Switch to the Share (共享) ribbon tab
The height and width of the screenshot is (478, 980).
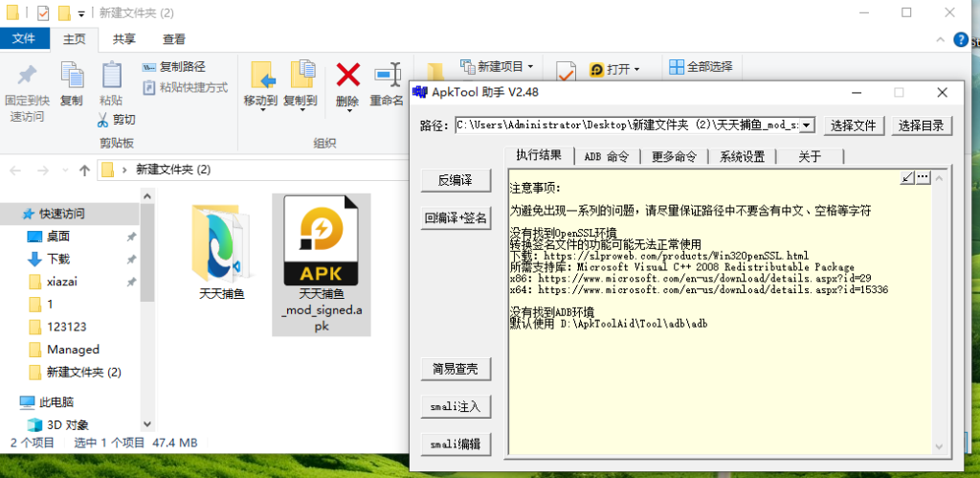(x=123, y=38)
